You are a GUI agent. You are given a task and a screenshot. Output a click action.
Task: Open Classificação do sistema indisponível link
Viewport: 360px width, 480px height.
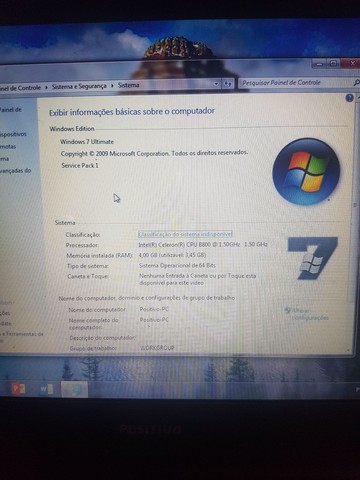point(185,234)
